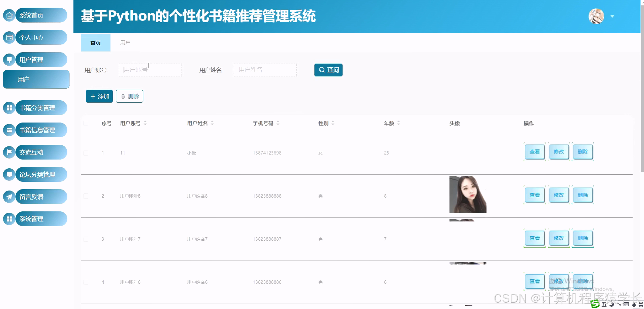
Task: Click the 头像 column header
Action: (454, 123)
